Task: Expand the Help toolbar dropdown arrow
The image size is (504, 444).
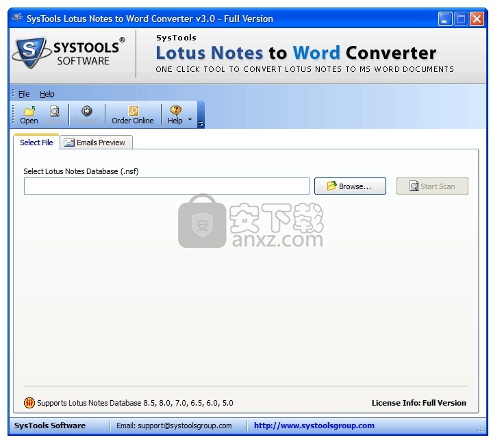Action: (x=190, y=119)
